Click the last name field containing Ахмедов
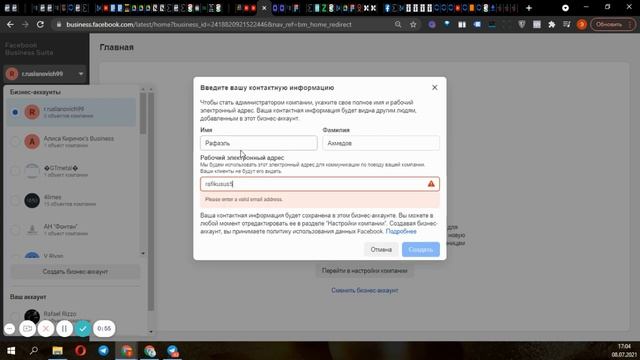This screenshot has height=360, width=640. coord(381,143)
